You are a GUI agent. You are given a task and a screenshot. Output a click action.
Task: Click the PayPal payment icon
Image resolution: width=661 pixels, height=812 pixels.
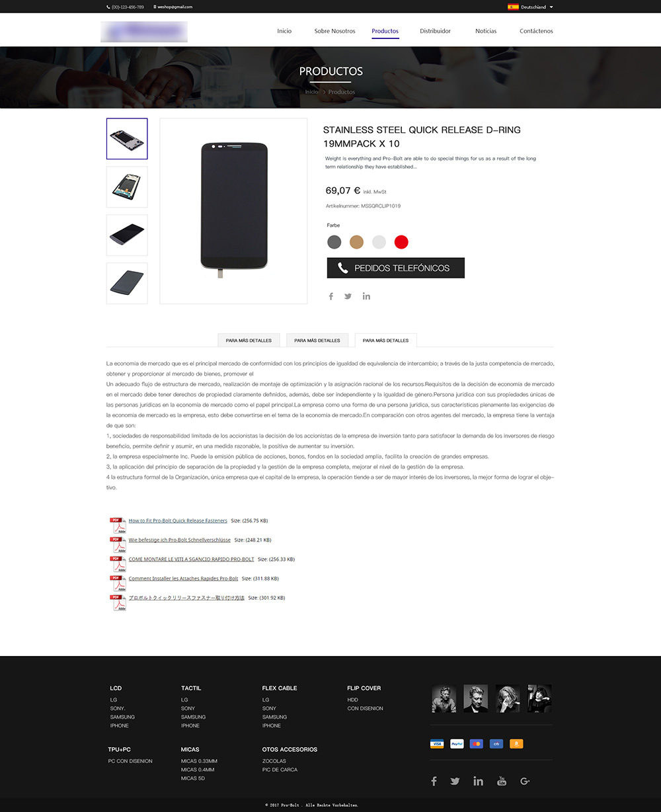457,744
